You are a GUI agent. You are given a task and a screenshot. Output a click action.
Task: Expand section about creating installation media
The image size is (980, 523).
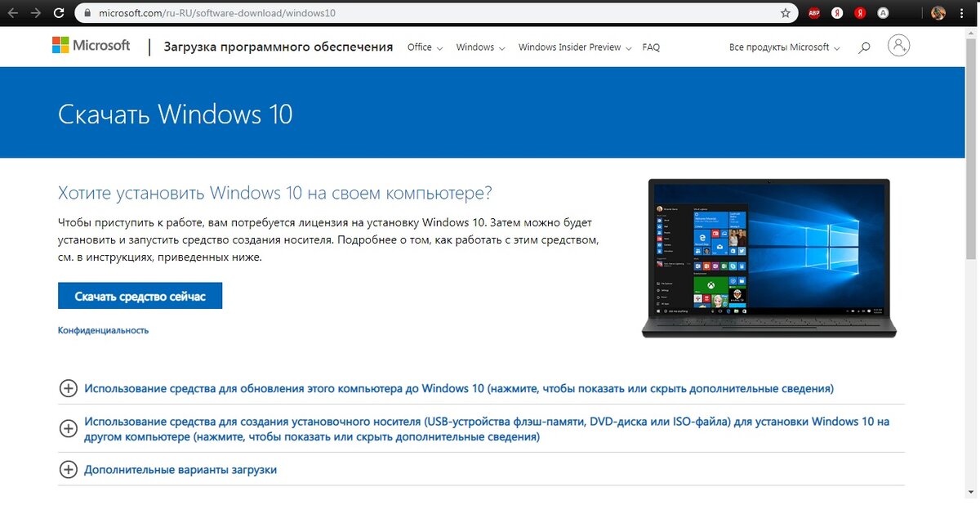pyautogui.click(x=487, y=429)
